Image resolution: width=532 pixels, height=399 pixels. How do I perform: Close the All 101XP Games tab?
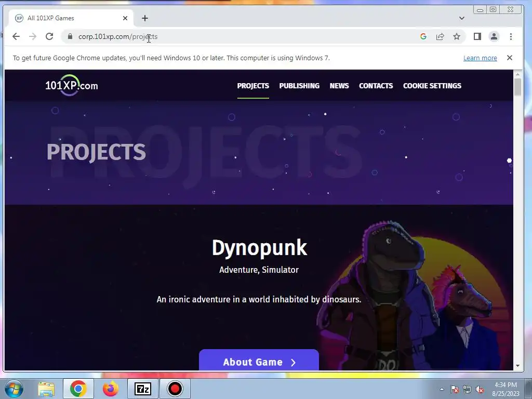pyautogui.click(x=125, y=18)
